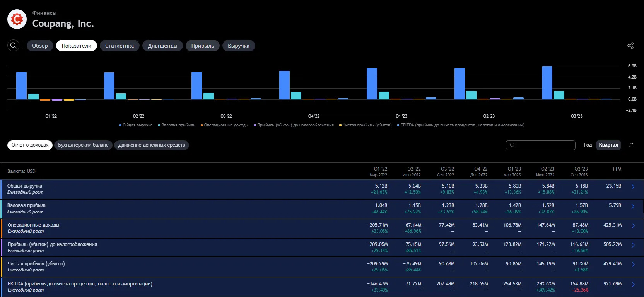644x297 pixels.
Task: Toggle the EBITDA legend item
Action: click(x=461, y=125)
